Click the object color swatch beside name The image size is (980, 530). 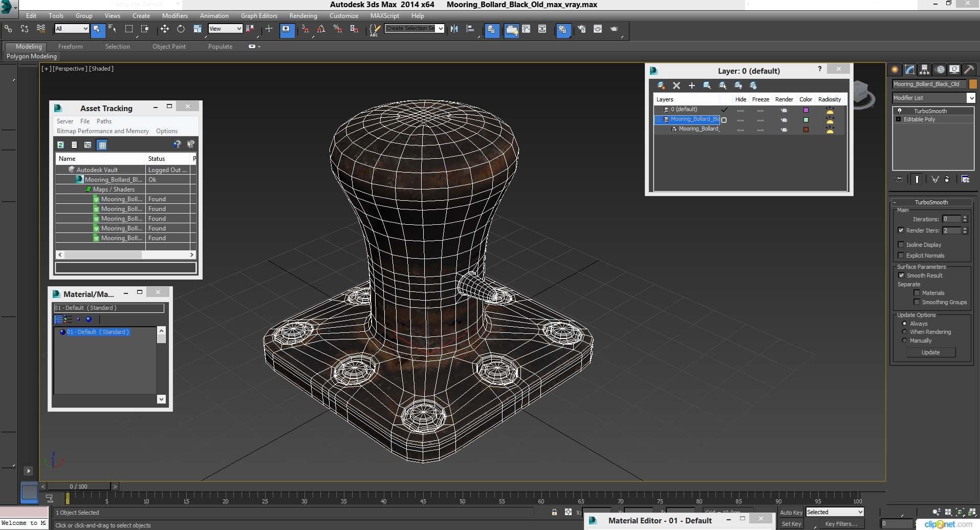[x=973, y=84]
